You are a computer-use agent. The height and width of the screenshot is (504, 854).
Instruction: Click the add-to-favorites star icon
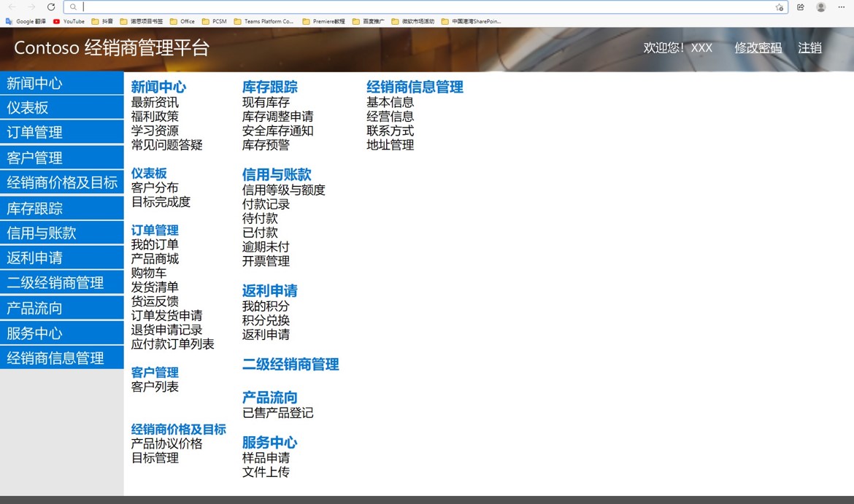tap(779, 7)
